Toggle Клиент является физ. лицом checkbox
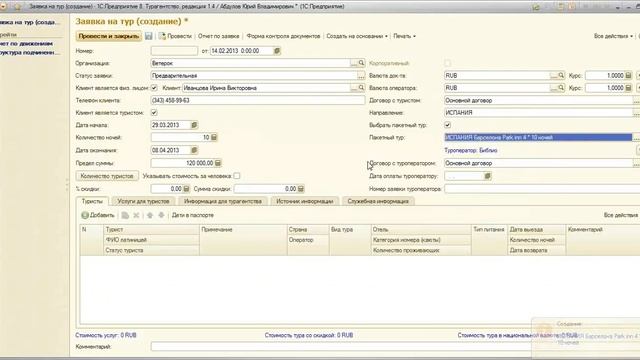This screenshot has width=640, height=360. point(154,88)
